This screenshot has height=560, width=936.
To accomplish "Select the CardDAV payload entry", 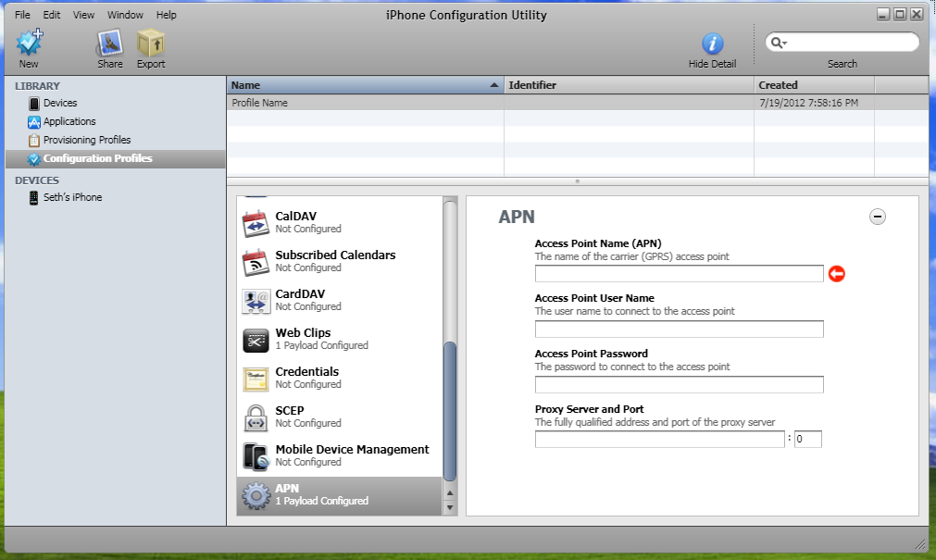I will (339, 300).
